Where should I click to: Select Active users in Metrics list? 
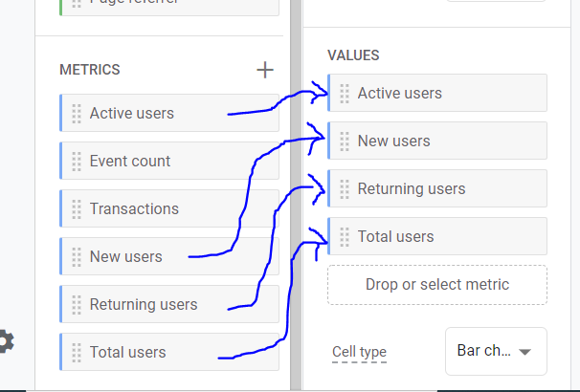coord(169,113)
